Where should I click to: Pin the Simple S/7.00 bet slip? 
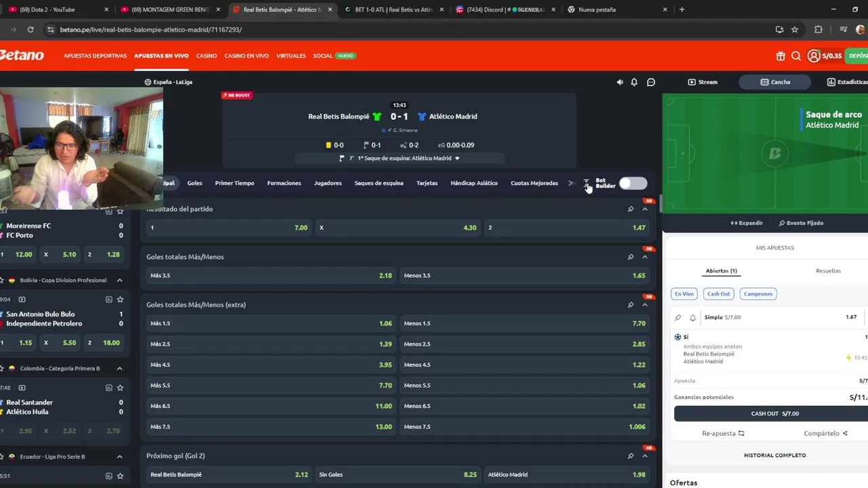(678, 317)
